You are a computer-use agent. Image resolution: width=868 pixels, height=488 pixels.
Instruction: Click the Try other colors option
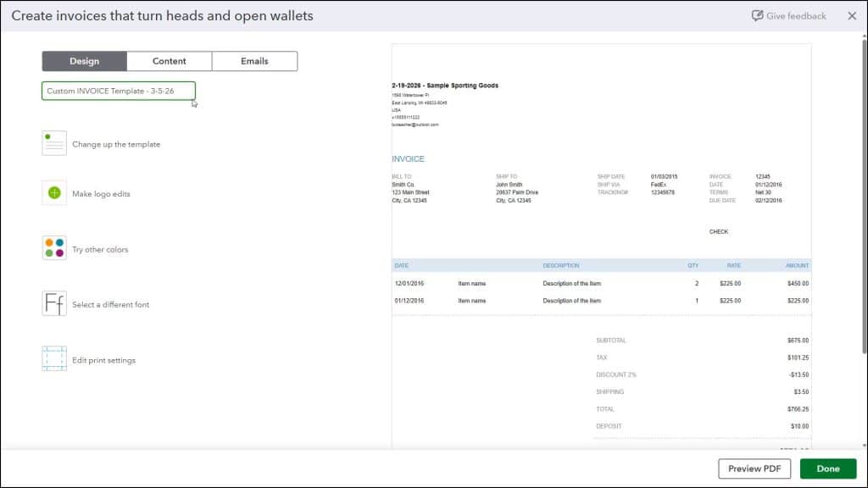[100, 248]
